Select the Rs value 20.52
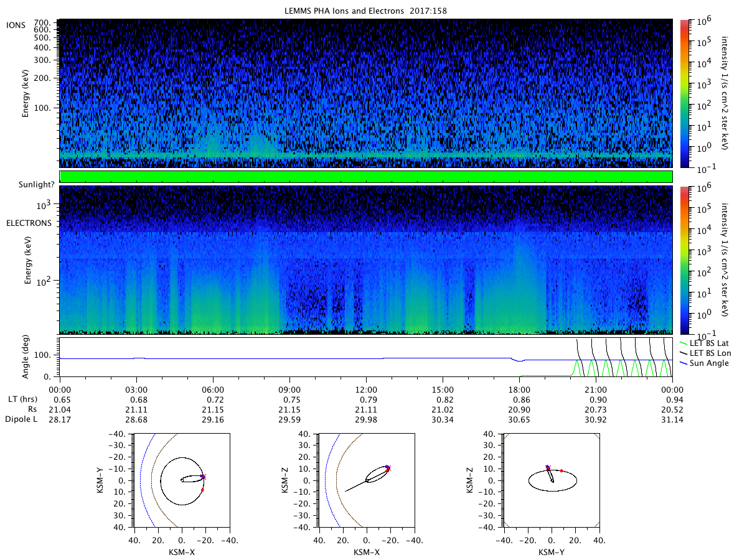This screenshot has width=747, height=560. coord(672,409)
